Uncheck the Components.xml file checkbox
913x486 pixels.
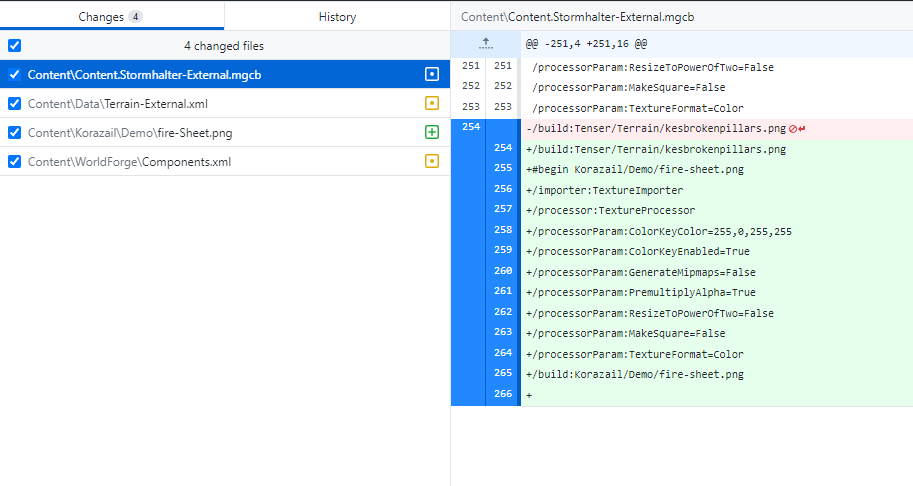pos(14,161)
